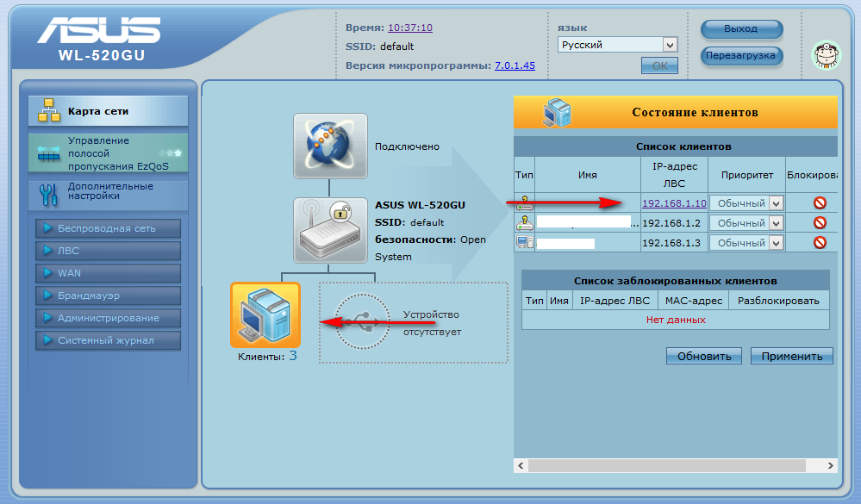Click the Нет данных text
Screen dimensions: 861x504
click(x=676, y=320)
